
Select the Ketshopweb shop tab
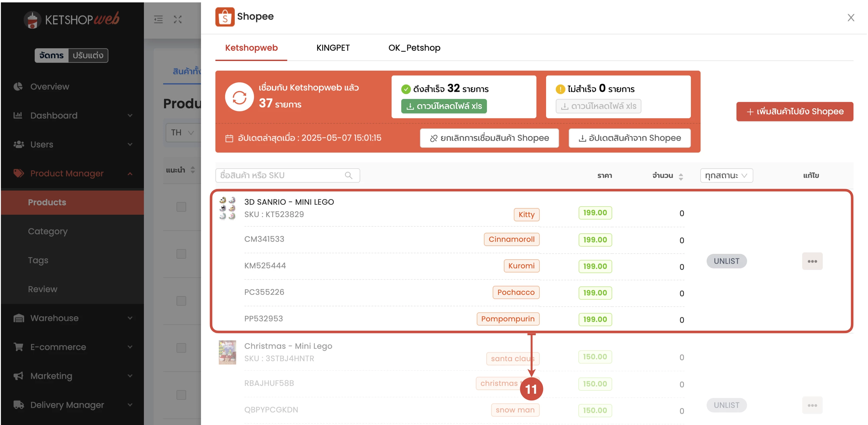coord(251,48)
